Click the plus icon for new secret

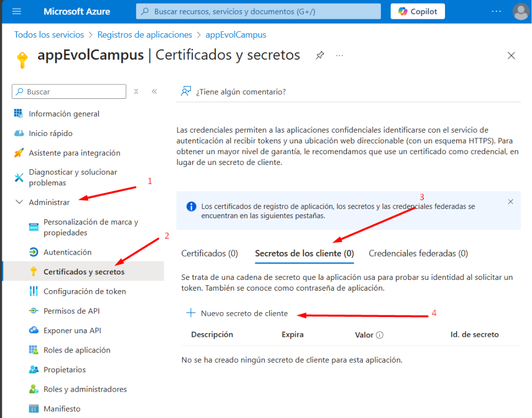pos(191,313)
